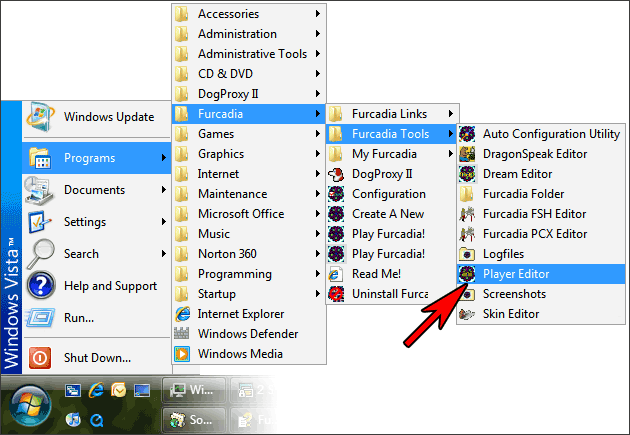Click the Windows Update icon
This screenshot has width=630, height=435.
tap(40, 117)
